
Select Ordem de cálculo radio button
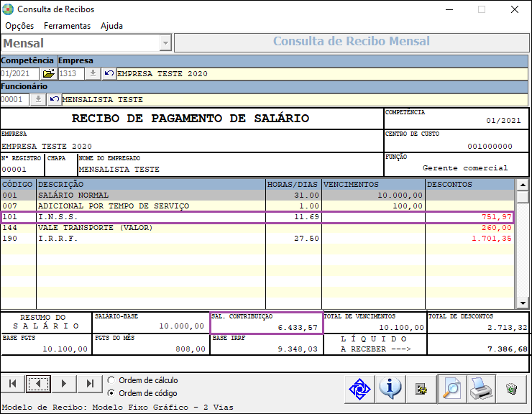(111, 380)
